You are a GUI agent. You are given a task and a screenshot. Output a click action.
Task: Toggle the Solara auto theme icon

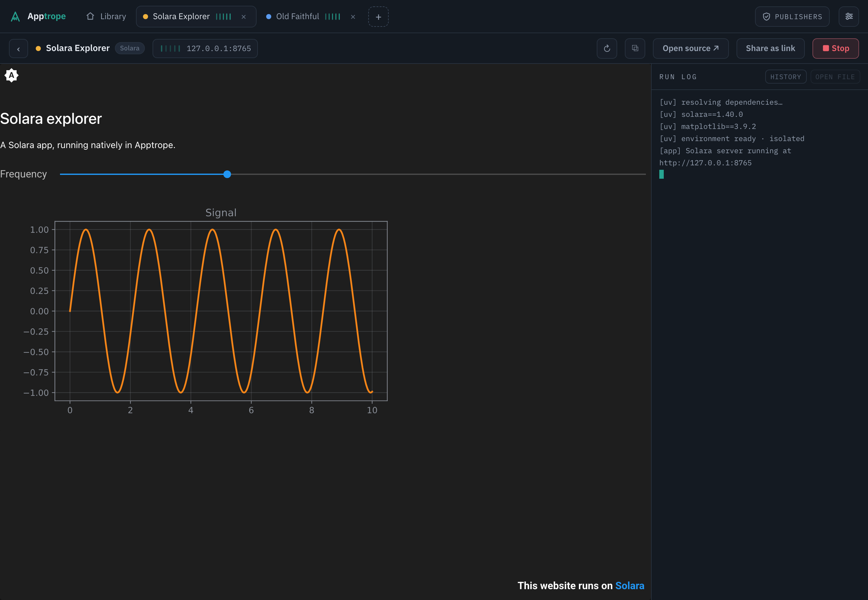point(12,76)
